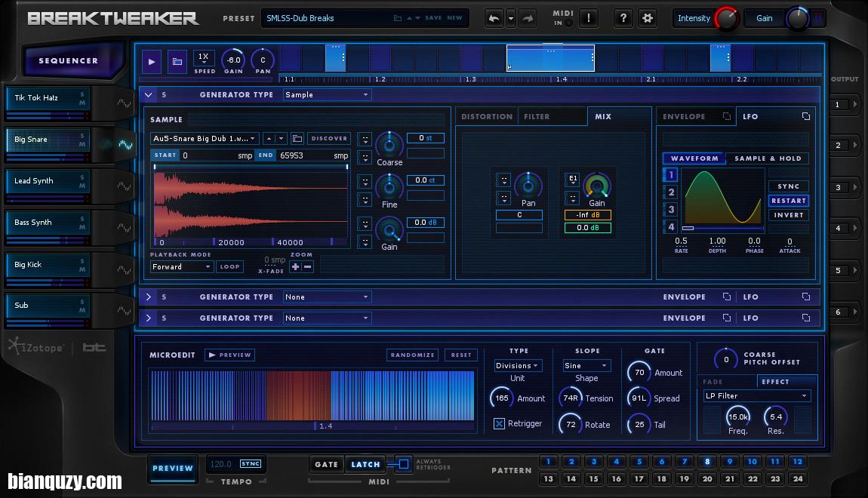Click the Tik Tok Hatz waveform icon
This screenshot has width=868, height=498.
click(124, 103)
